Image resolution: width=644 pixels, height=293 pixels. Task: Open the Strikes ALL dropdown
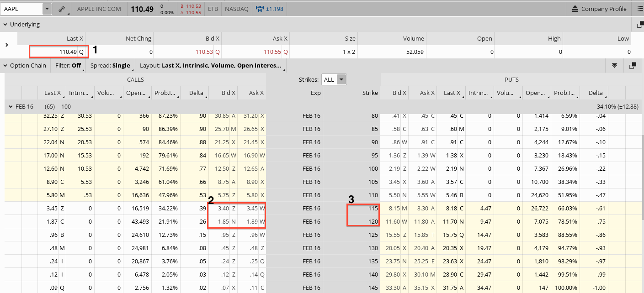[341, 79]
